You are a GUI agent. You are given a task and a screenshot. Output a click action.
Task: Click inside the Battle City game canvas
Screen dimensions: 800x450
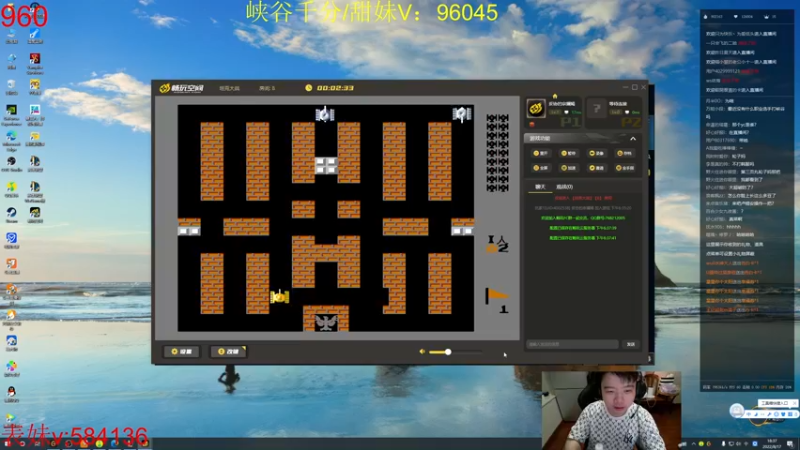(x=326, y=218)
